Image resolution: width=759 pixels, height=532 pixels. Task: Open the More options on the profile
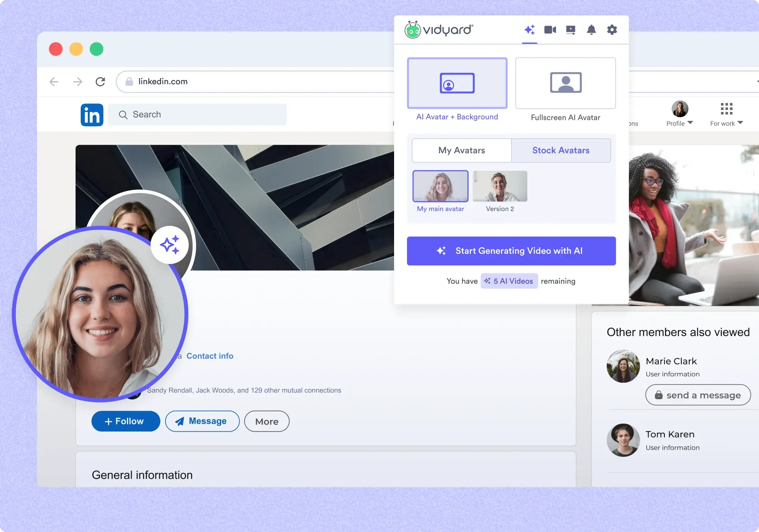(x=266, y=421)
